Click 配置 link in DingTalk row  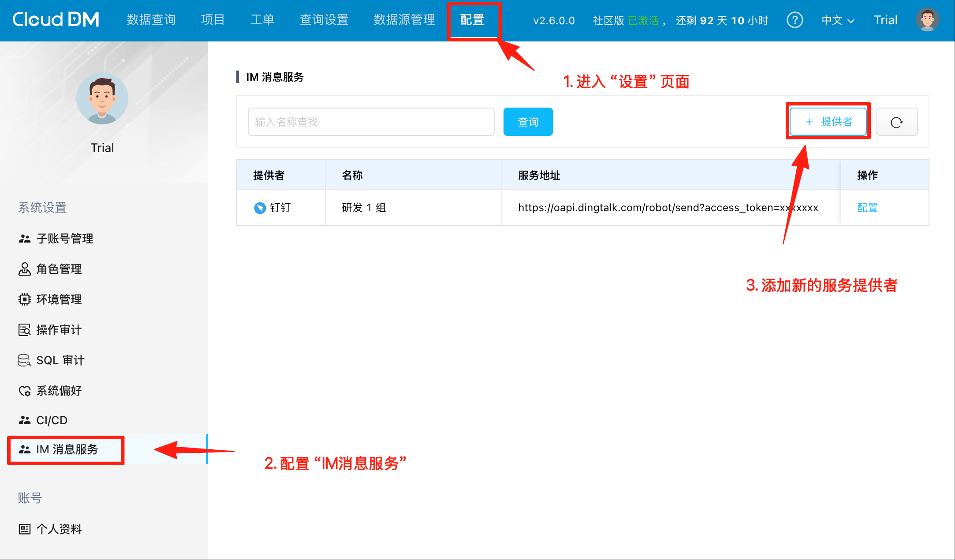867,208
